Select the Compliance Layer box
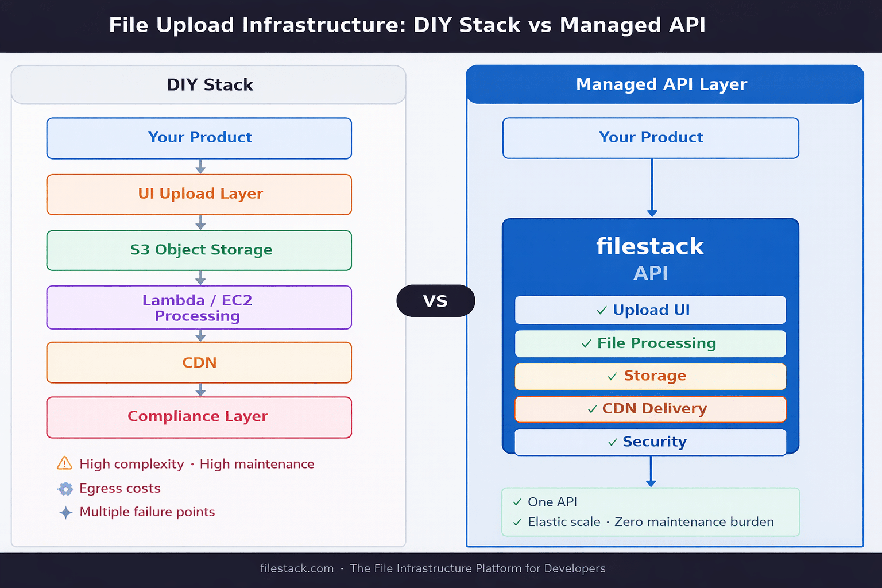 (x=199, y=417)
